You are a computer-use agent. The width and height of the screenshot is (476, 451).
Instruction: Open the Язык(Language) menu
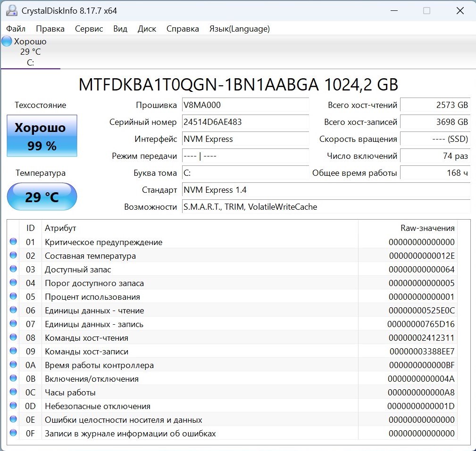pos(239,29)
